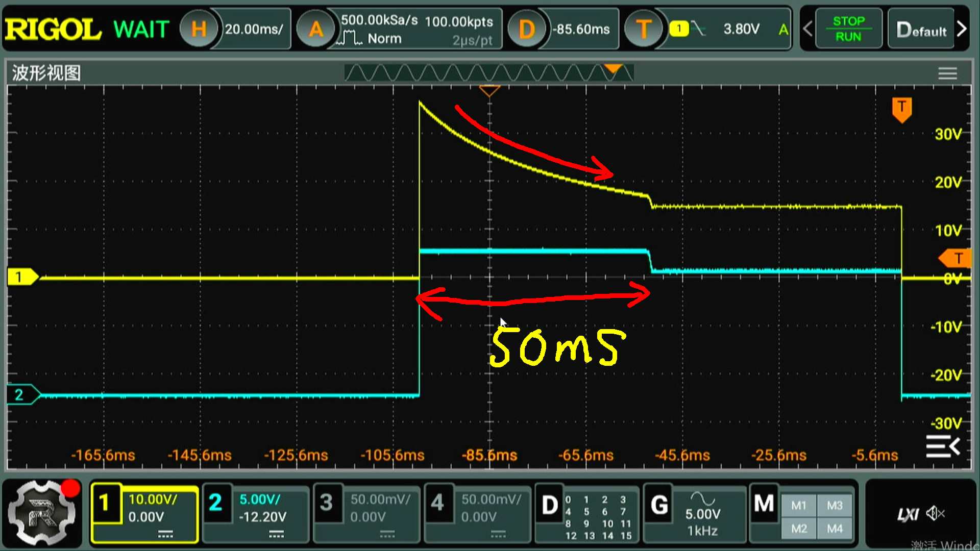Open the M math menu tab
The height and width of the screenshot is (551, 980).
point(764,504)
